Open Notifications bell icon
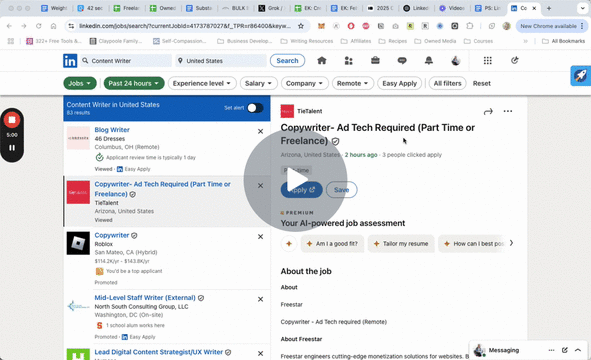Viewport: 591px width, 360px height. point(429,60)
